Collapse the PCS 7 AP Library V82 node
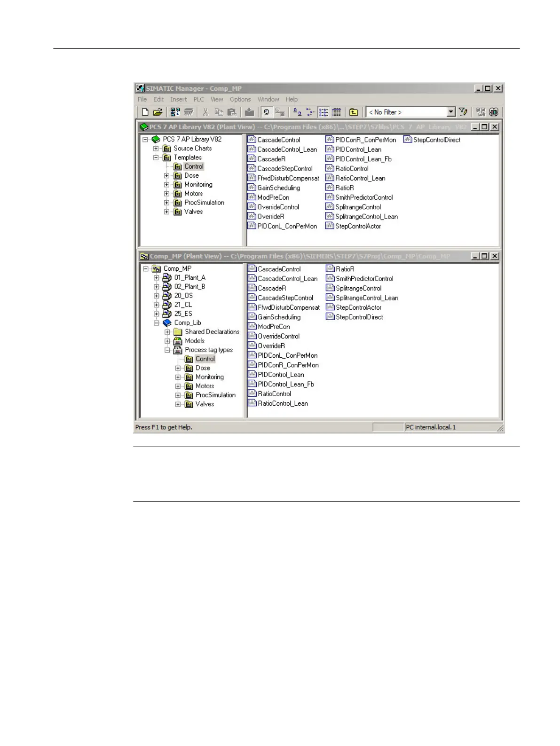 (145, 140)
